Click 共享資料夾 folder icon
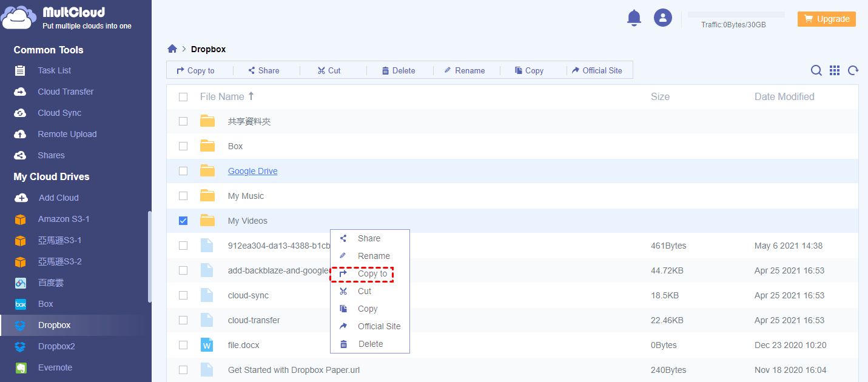The height and width of the screenshot is (382, 868). coord(207,121)
